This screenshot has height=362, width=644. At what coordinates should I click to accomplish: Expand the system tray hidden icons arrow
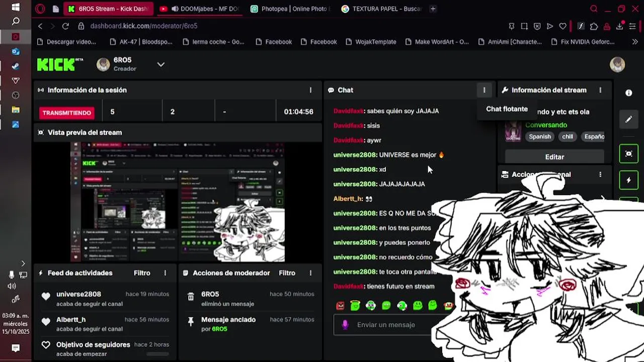23,263
